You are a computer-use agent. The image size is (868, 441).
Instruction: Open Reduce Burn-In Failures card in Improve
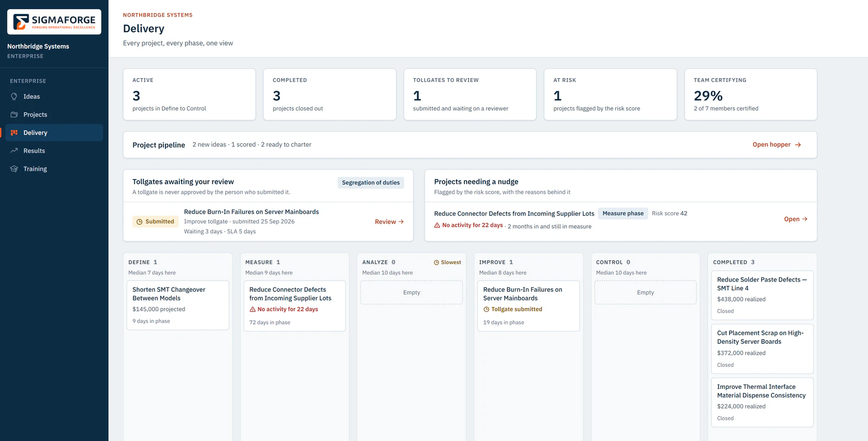[528, 305]
